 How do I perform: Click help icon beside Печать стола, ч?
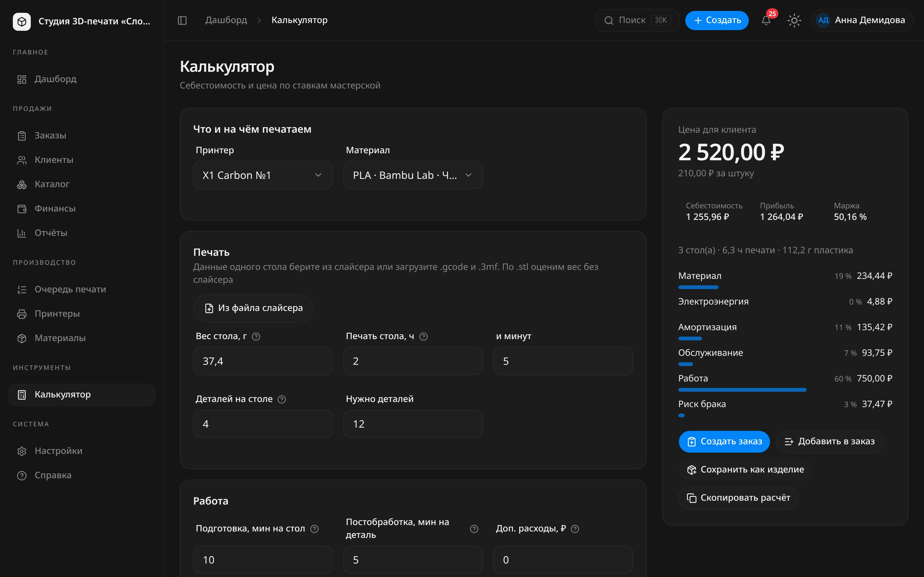(424, 337)
